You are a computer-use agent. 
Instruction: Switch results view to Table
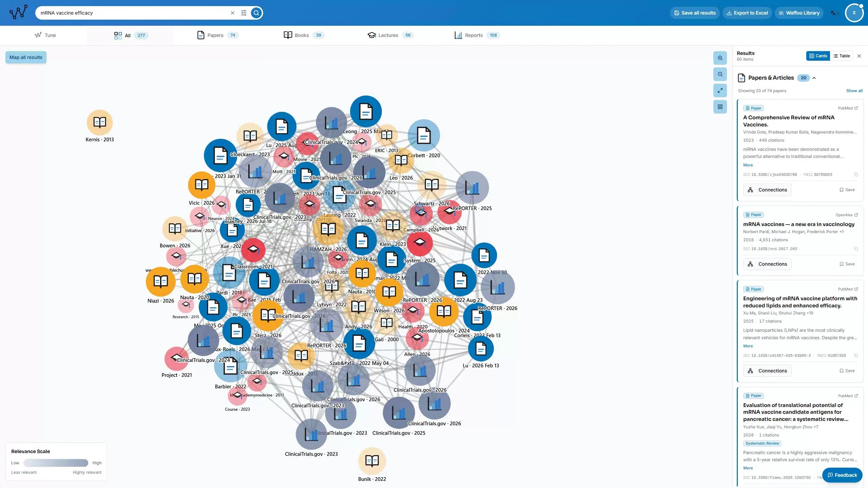click(842, 56)
